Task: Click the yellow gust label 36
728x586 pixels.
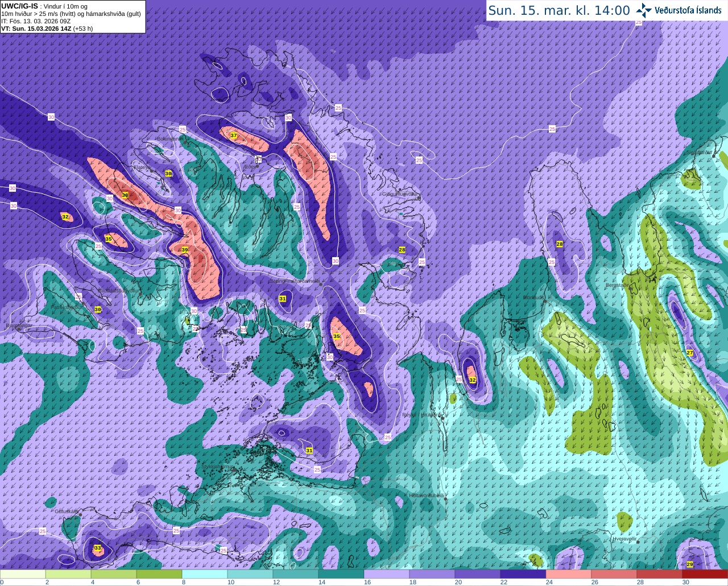Action: point(125,195)
